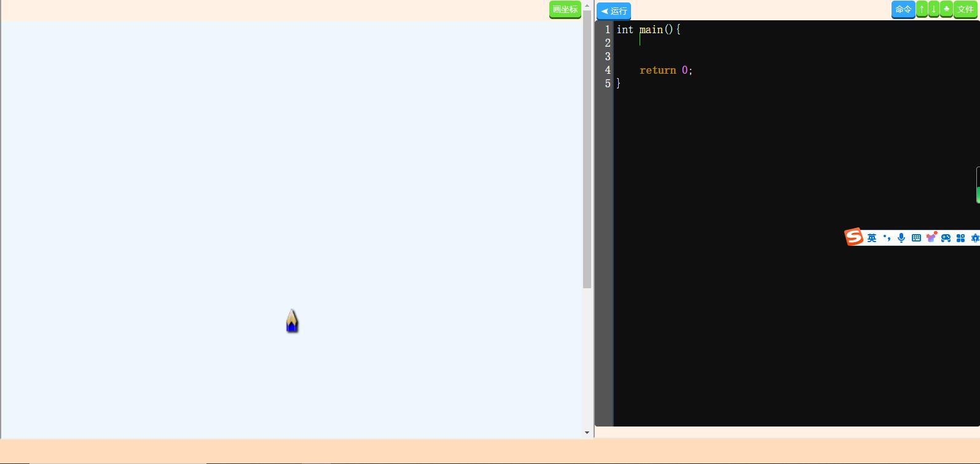Click the club symbol toolbar button

click(x=946, y=9)
